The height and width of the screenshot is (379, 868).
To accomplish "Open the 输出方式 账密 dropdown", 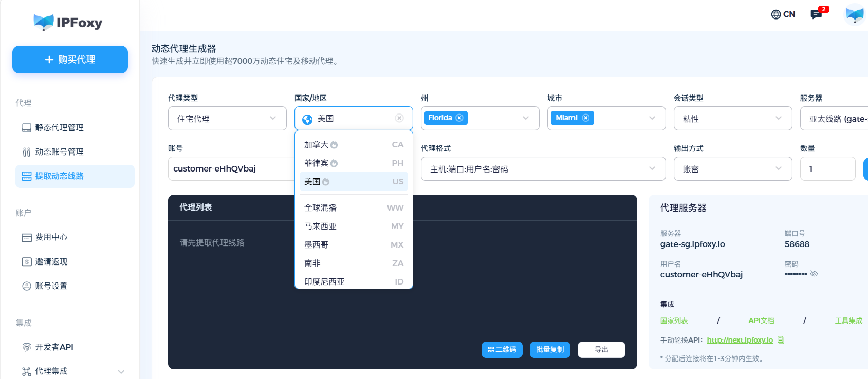I will coord(733,169).
